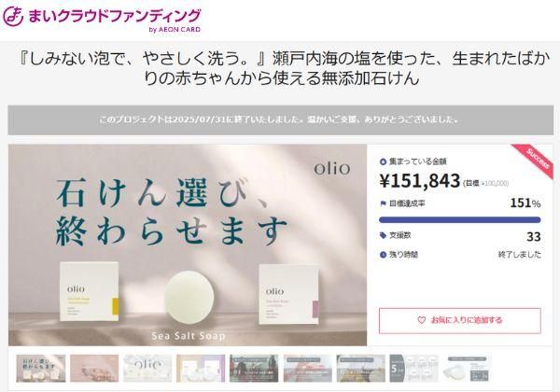Click the red Success ribbon badge

tap(535, 160)
